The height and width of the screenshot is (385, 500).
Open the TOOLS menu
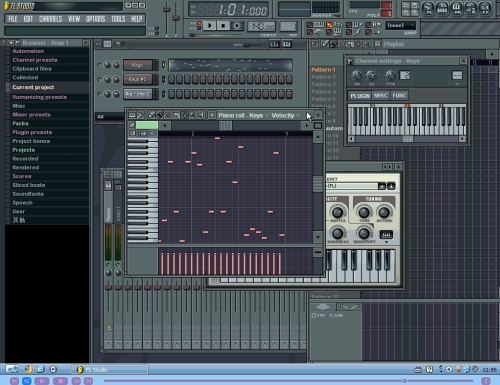click(x=118, y=19)
